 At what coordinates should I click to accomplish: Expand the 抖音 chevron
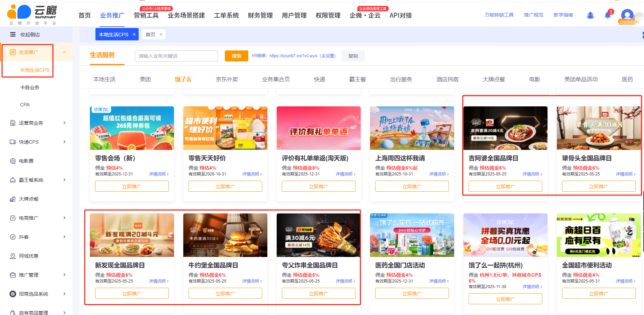(x=64, y=237)
